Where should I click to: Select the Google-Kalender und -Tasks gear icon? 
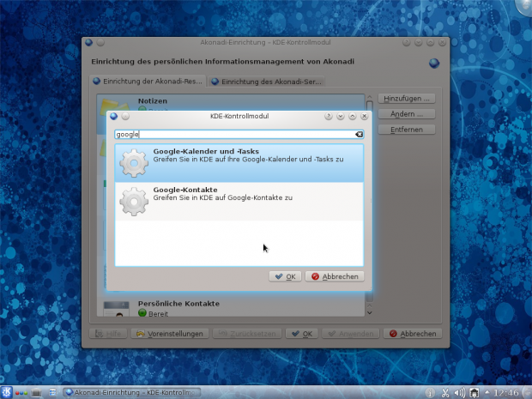pos(134,163)
